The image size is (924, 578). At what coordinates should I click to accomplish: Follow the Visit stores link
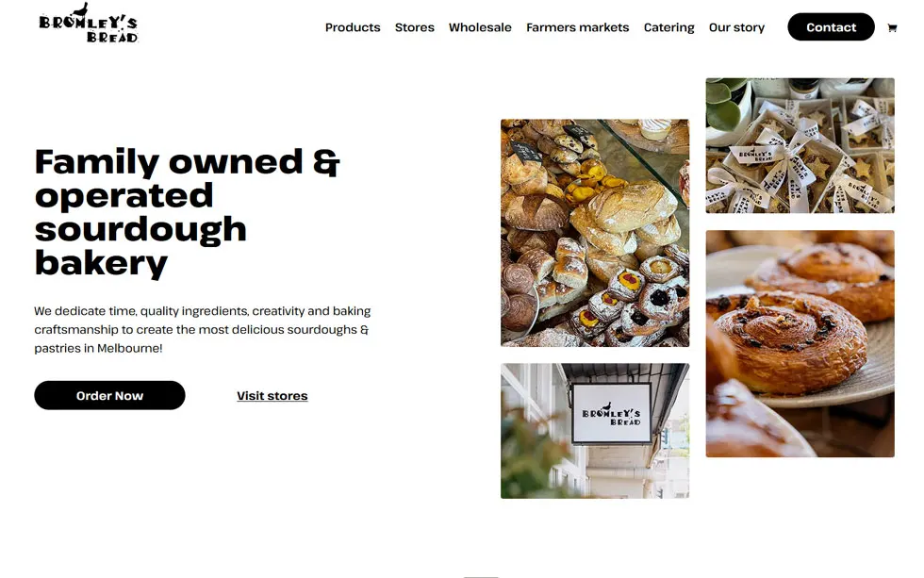[x=272, y=396]
